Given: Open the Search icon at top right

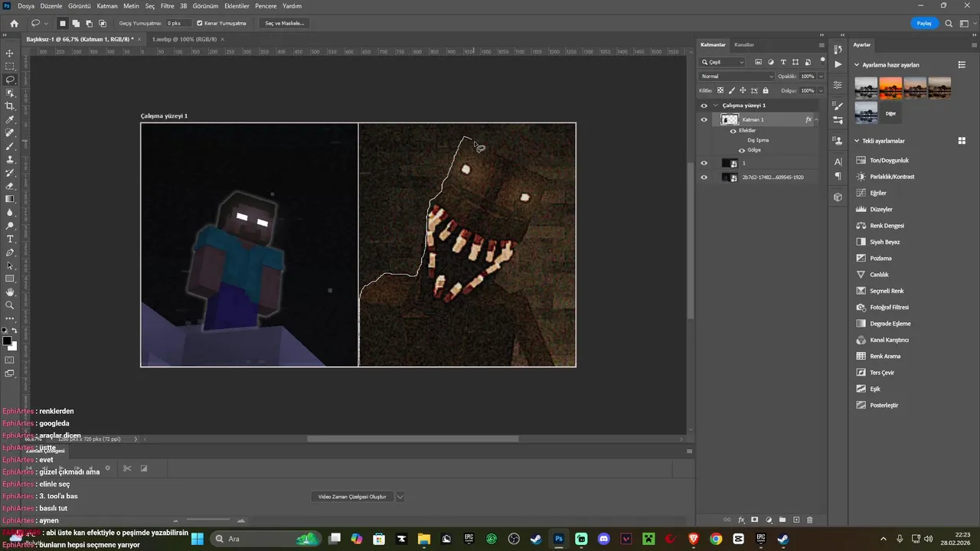Looking at the screenshot, I should pos(949,24).
